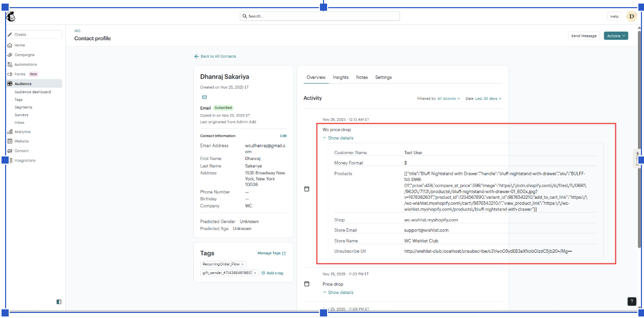Click into the Search input field
Screen dimensions: 644x318
point(320,16)
